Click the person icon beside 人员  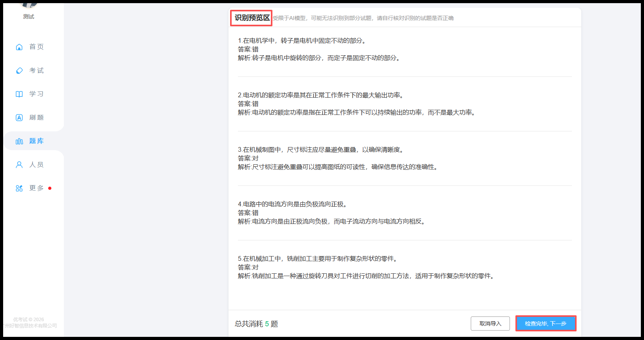tap(19, 165)
